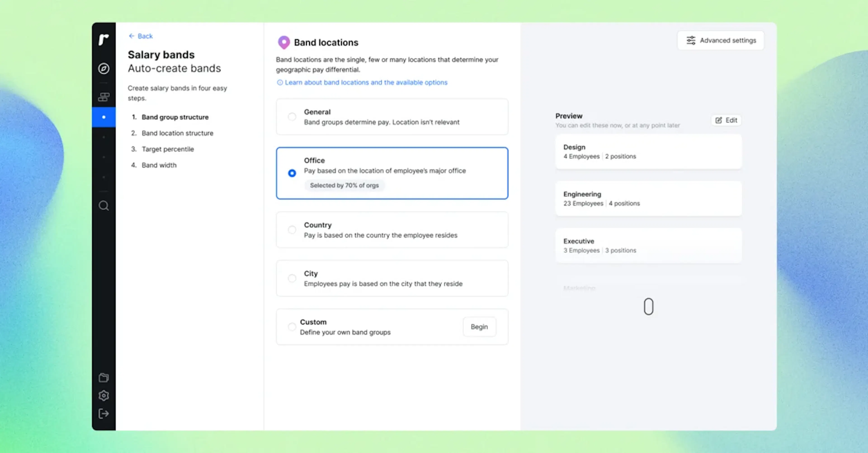The width and height of the screenshot is (868, 453).
Task: Select the Country radio option
Action: pyautogui.click(x=292, y=230)
